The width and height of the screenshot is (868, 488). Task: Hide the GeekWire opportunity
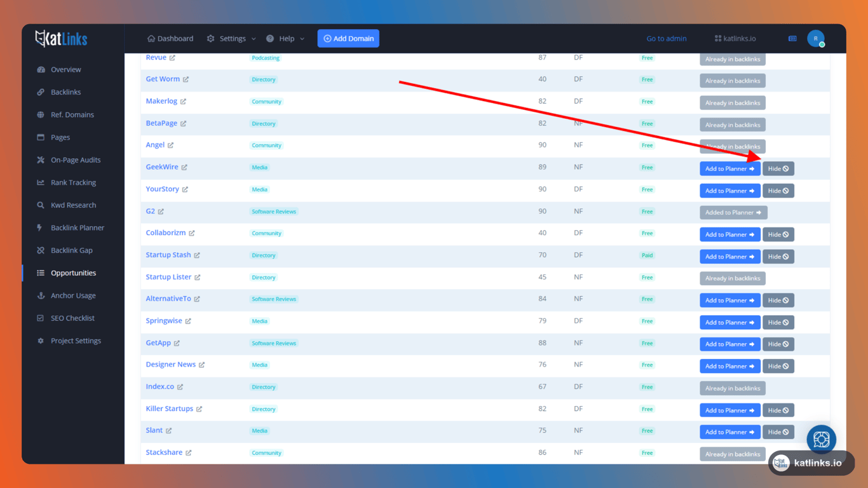[x=778, y=169]
